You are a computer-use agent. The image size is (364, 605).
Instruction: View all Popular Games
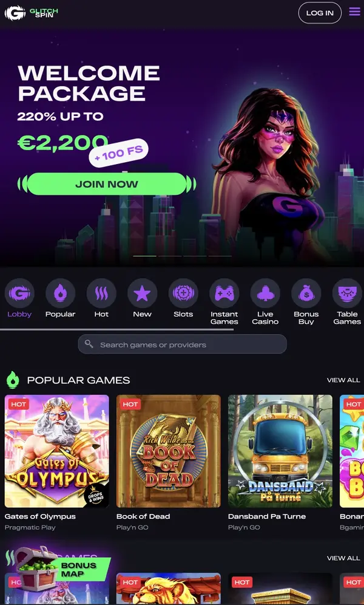pyautogui.click(x=343, y=380)
